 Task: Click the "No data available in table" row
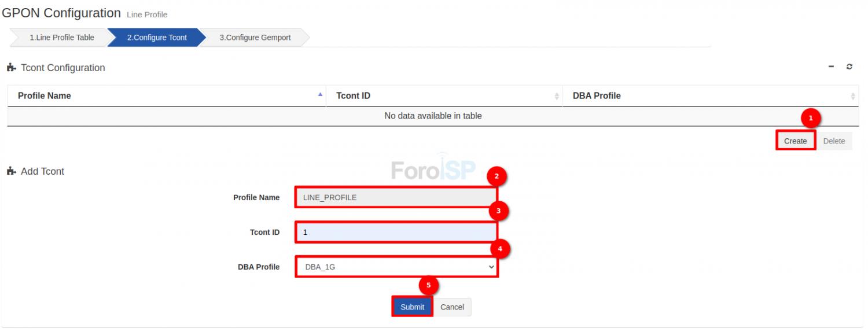coord(433,116)
